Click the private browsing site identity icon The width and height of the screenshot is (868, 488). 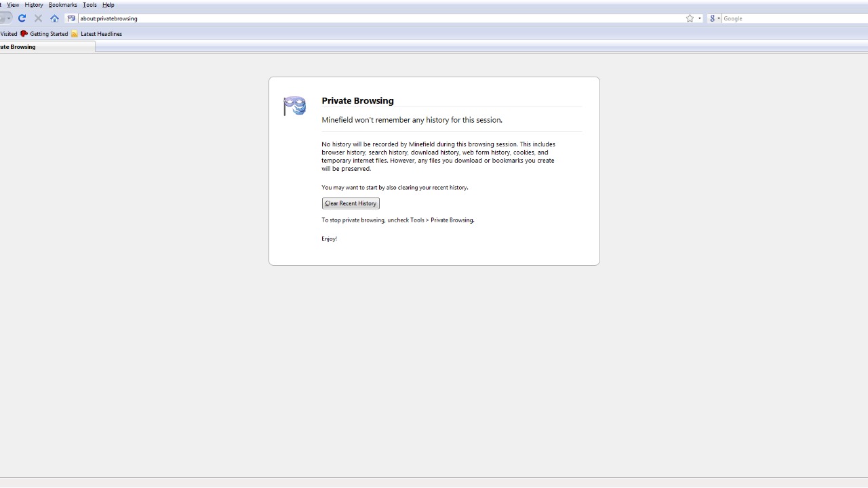(x=71, y=18)
